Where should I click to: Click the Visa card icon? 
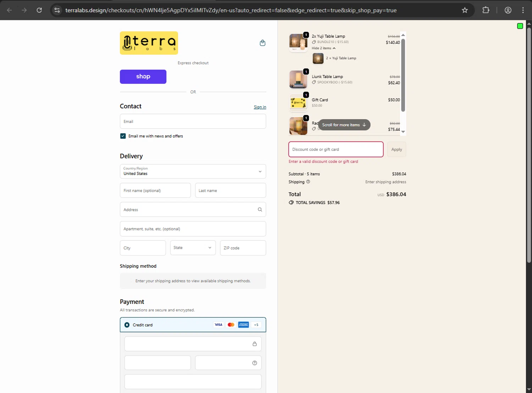218,325
